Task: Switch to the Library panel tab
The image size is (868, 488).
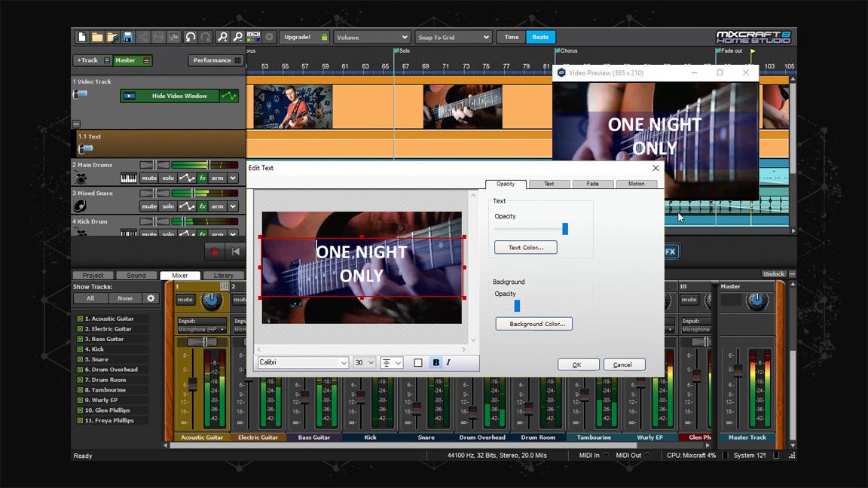Action: (224, 275)
